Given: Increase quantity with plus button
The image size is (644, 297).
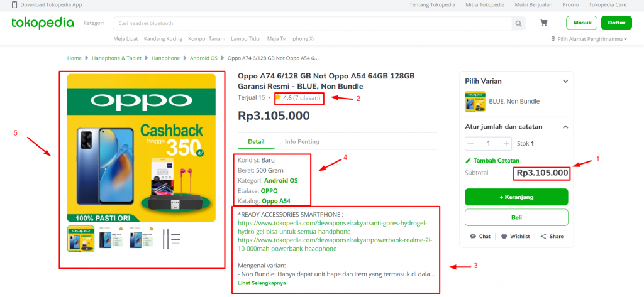Looking at the screenshot, I should click(x=506, y=144).
